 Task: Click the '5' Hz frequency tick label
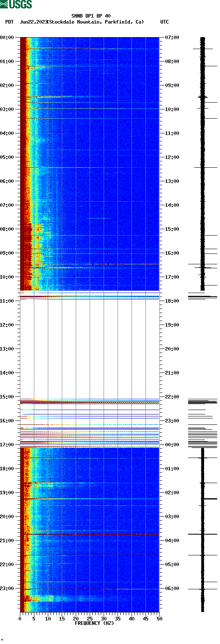pos(34,619)
